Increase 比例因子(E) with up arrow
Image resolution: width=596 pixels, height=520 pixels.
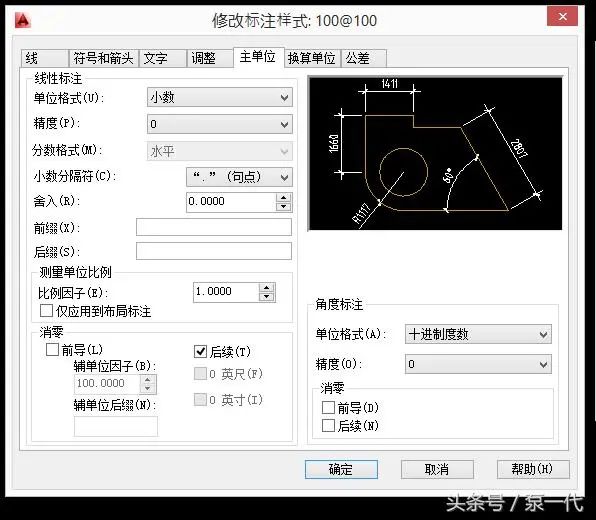[x=267, y=288]
